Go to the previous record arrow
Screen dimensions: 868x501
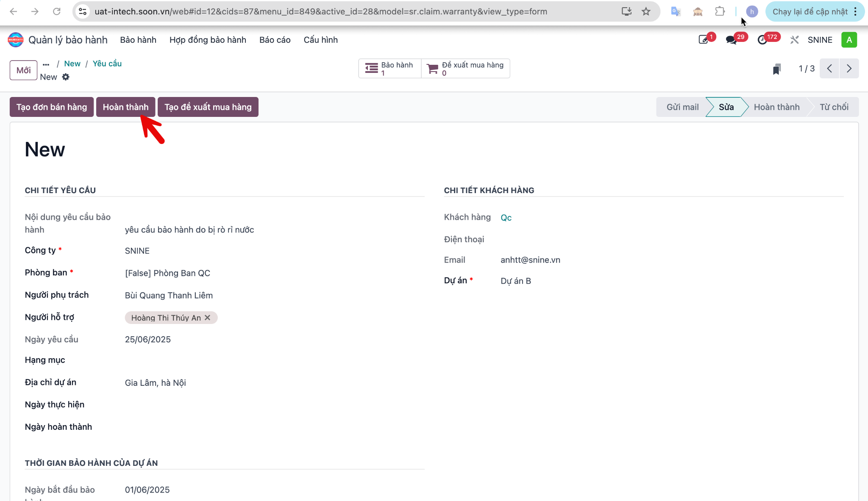(x=829, y=69)
